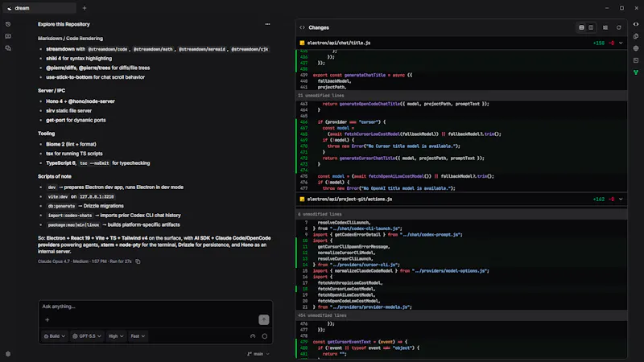Image resolution: width=644 pixels, height=362 pixels.
Task: Click the import:codex-chats script code tag
Action: pyautogui.click(x=70, y=216)
